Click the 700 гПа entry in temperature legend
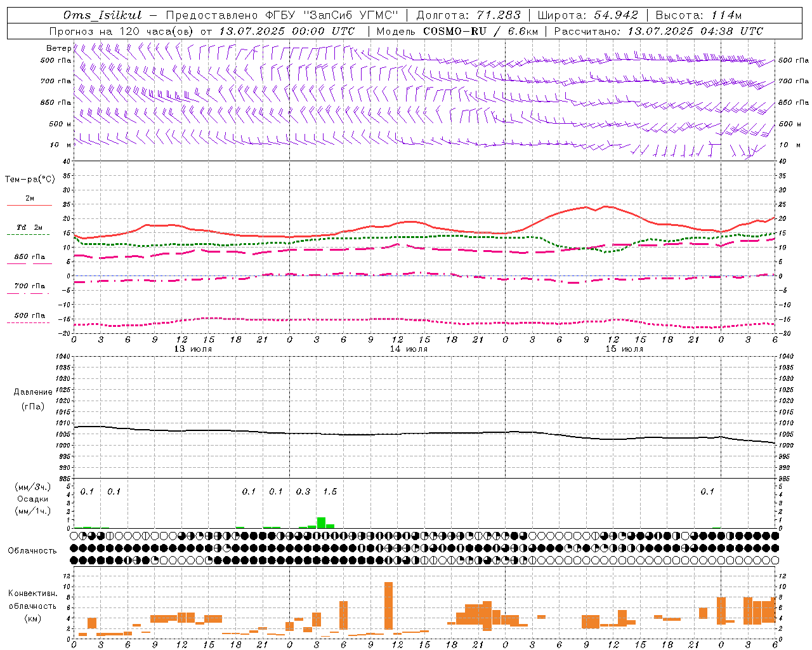812x650 pixels. click(30, 286)
